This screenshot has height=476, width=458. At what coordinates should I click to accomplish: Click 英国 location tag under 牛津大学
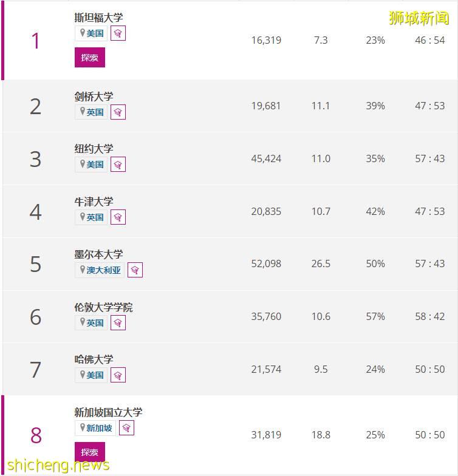tap(91, 217)
